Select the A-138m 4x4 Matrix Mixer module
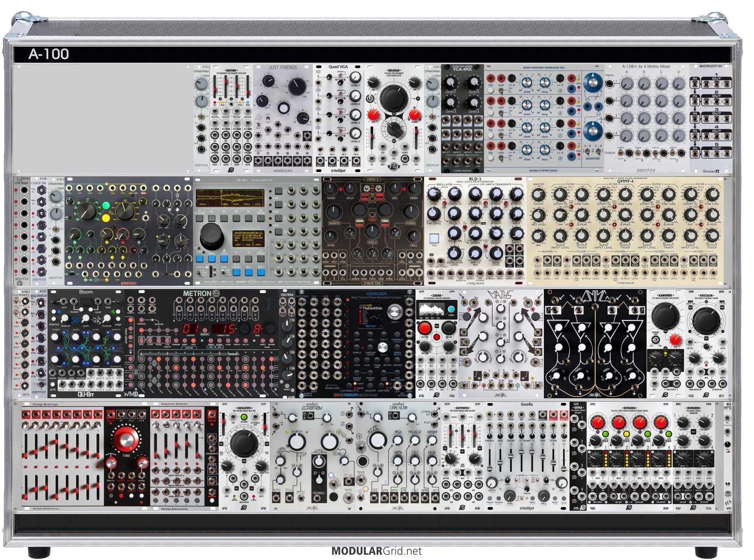Viewport: 754px width, 560px height. click(647, 119)
